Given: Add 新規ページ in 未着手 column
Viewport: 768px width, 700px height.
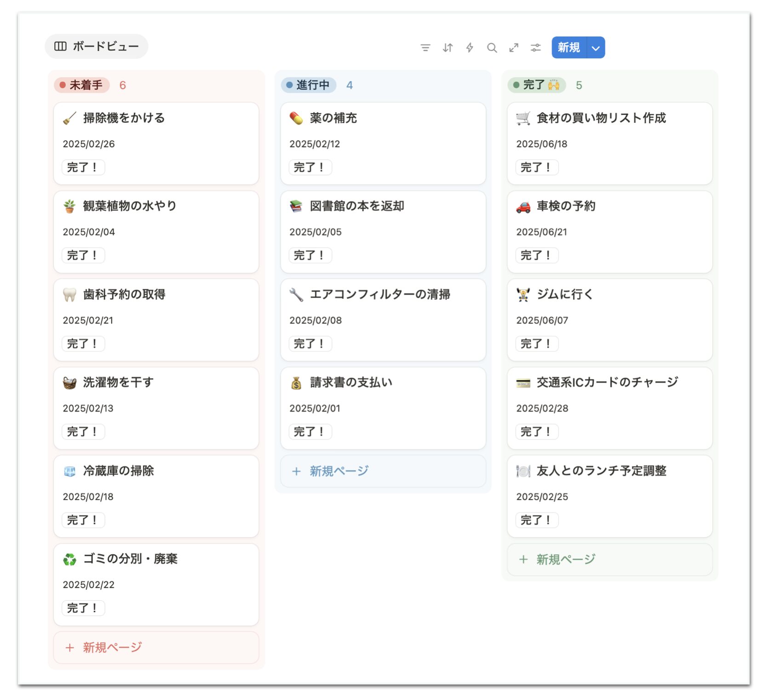Looking at the screenshot, I should pyautogui.click(x=156, y=647).
